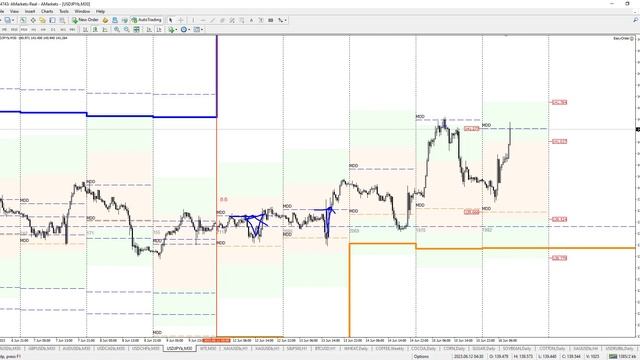Open the MetaEditor yellow diamond icon
The width and height of the screenshot is (640, 360).
(105, 20)
